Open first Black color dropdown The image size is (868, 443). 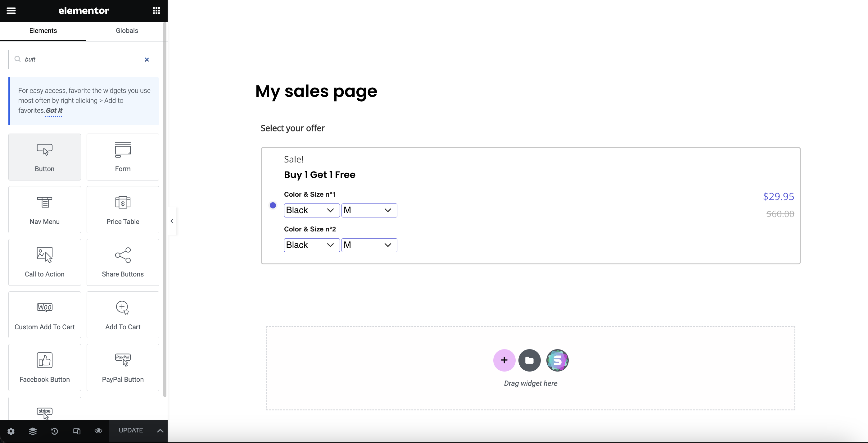click(x=311, y=210)
